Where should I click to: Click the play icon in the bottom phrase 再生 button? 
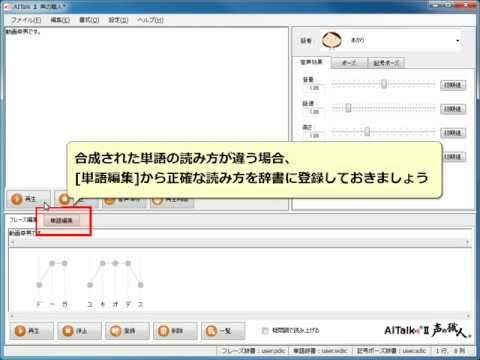point(20,331)
